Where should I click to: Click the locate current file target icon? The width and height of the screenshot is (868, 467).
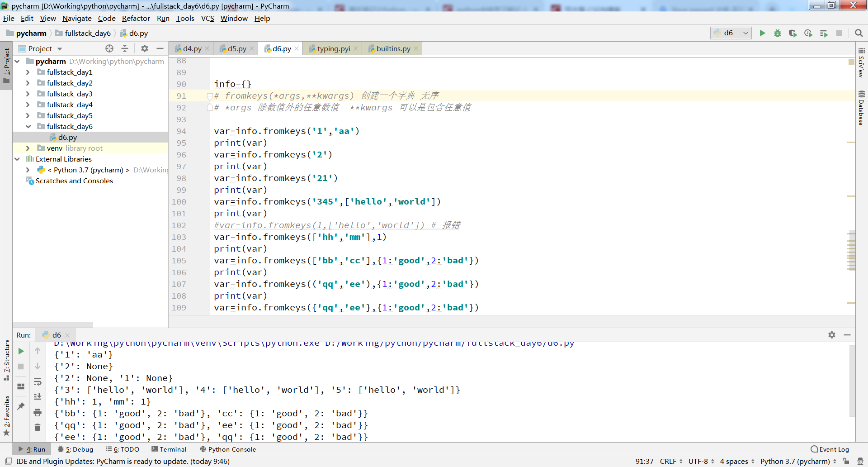point(109,48)
